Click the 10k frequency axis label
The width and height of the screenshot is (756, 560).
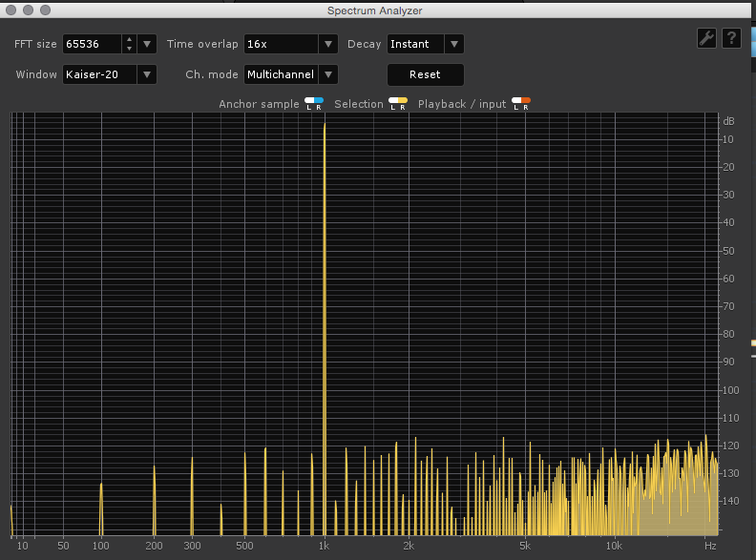click(614, 546)
